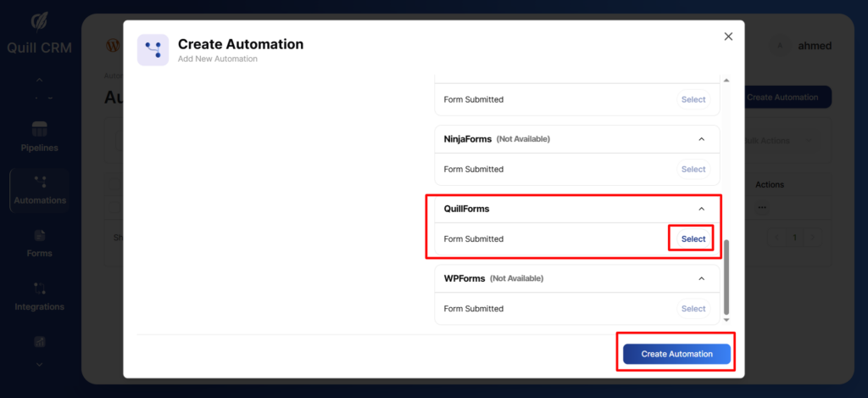The image size is (868, 398).
Task: Collapse the WPForms section
Action: pos(701,278)
